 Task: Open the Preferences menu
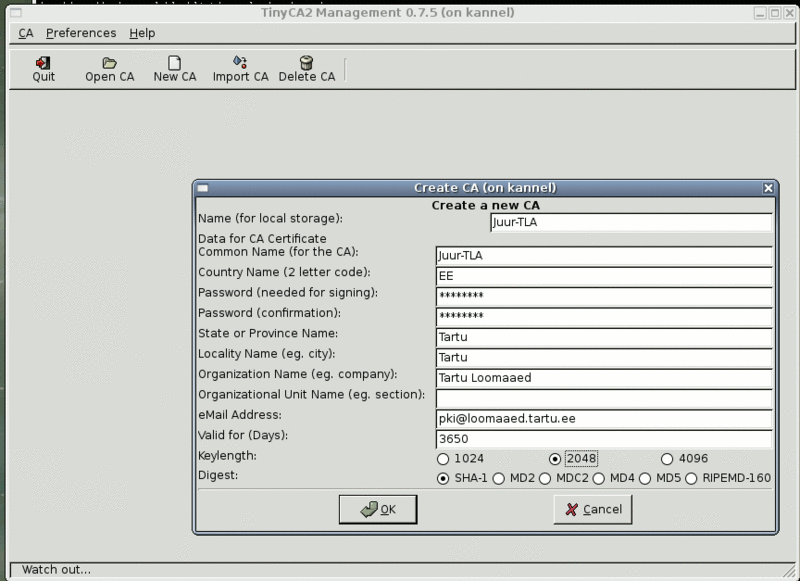click(x=81, y=33)
